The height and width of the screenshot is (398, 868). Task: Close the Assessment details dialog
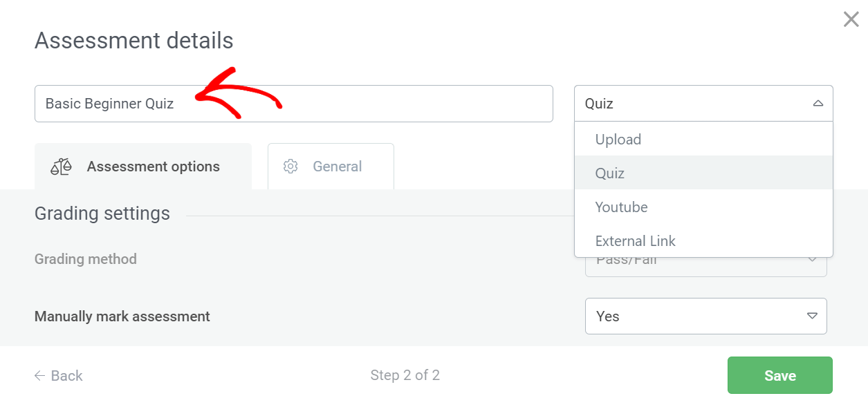click(x=851, y=19)
